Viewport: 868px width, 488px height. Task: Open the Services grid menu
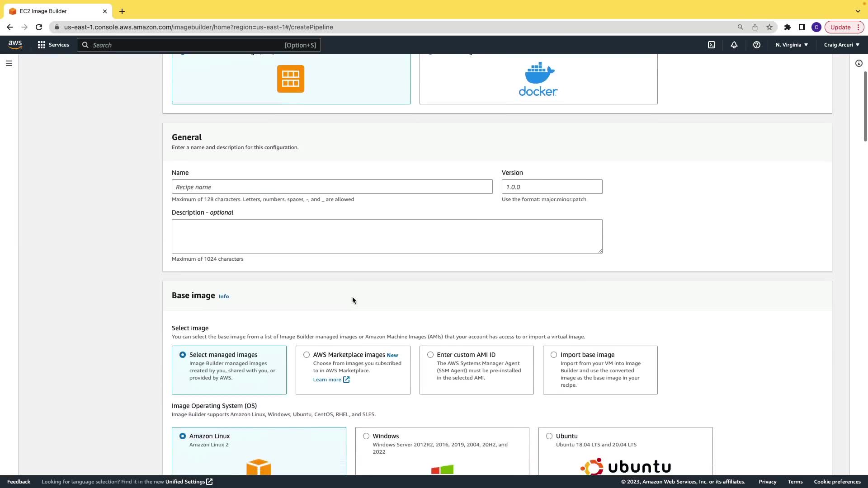tap(53, 45)
